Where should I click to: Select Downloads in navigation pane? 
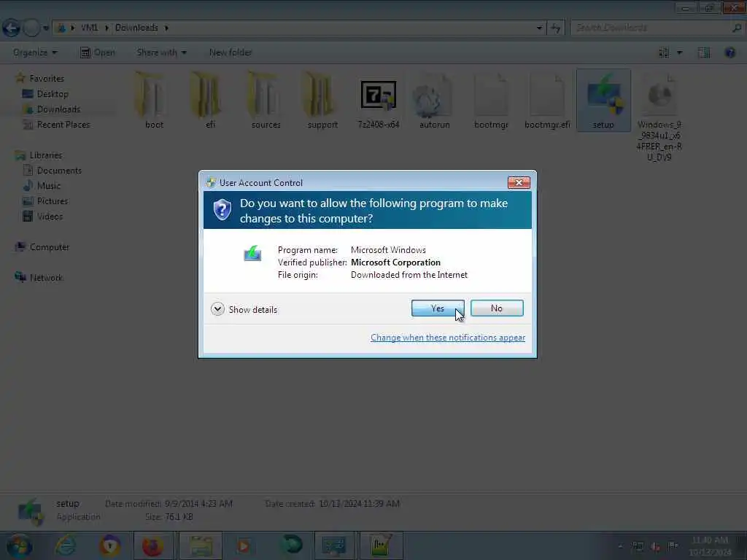tap(58, 109)
